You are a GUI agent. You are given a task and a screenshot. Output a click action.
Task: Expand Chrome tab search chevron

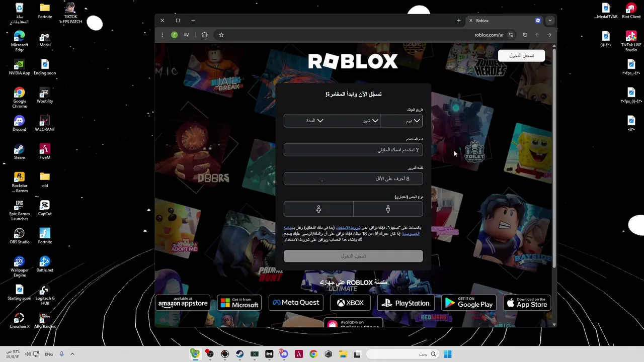(549, 21)
